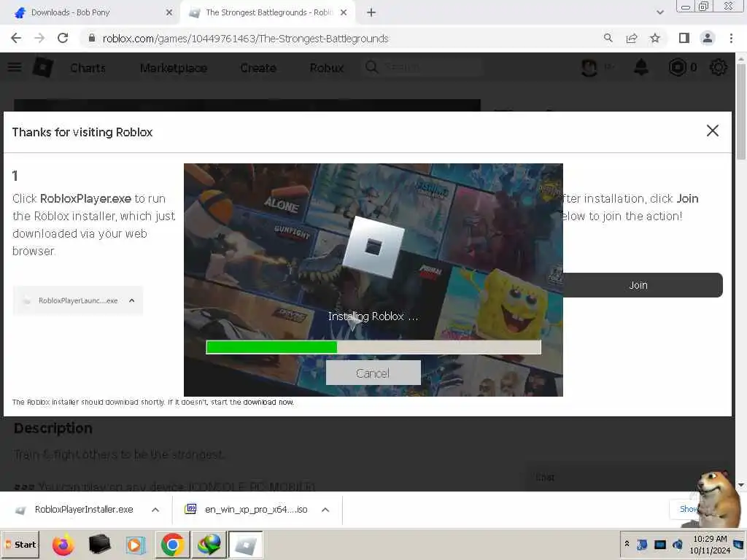Open the zoom magnifier in address bar
747x560 pixels.
point(608,38)
